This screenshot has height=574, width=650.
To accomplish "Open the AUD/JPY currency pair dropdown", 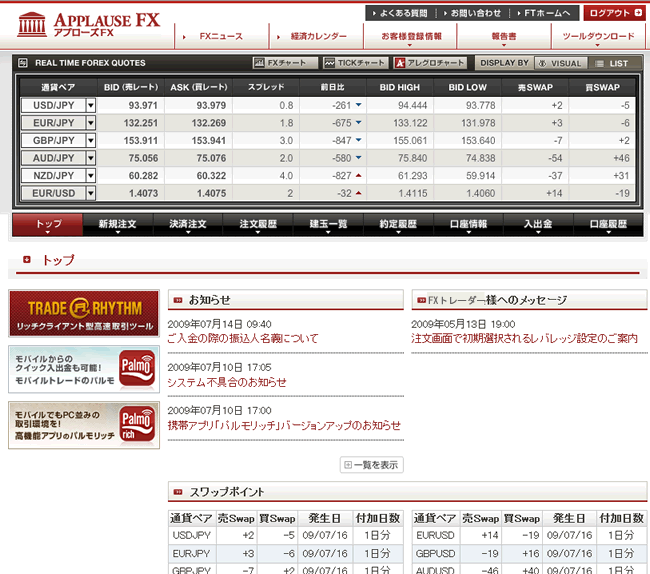I will (91, 158).
